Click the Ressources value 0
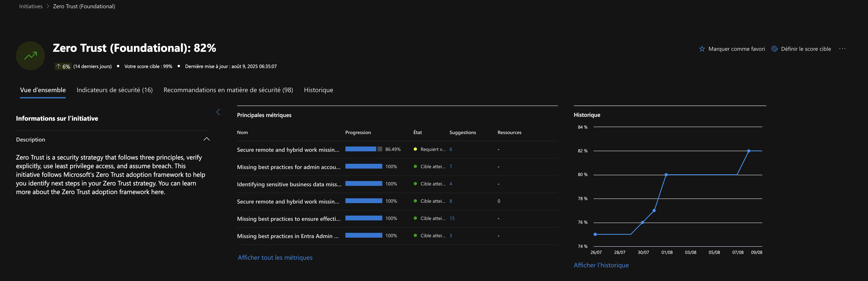Viewport: 868px width, 281px height. coord(499,201)
